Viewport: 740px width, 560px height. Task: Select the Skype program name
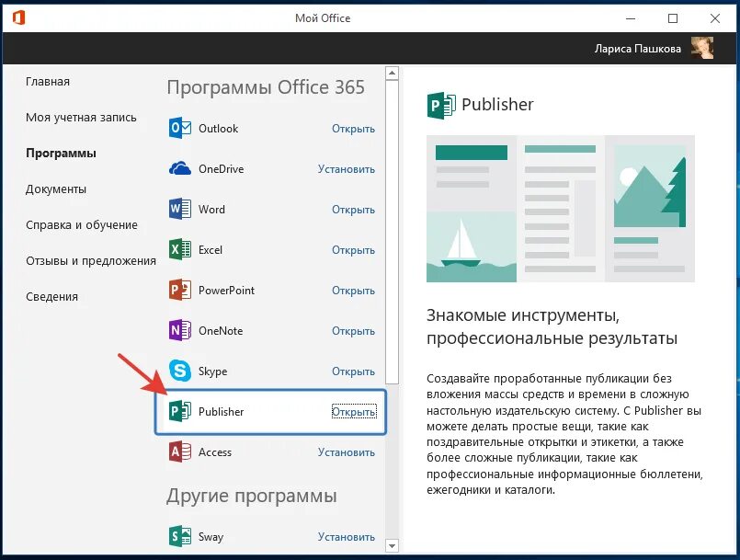[x=212, y=371]
